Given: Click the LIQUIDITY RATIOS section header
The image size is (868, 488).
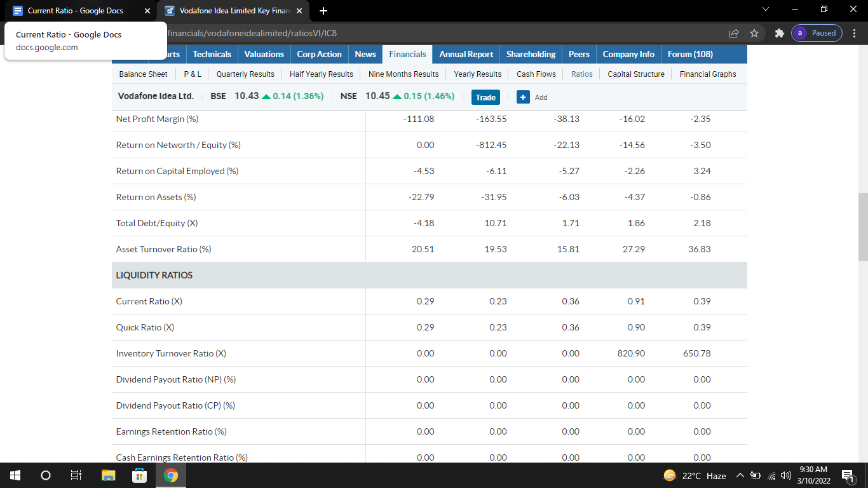Looking at the screenshot, I should tap(154, 275).
